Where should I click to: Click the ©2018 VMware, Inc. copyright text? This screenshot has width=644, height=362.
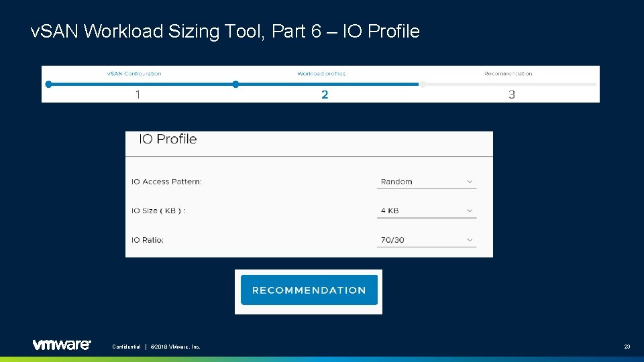[175, 347]
